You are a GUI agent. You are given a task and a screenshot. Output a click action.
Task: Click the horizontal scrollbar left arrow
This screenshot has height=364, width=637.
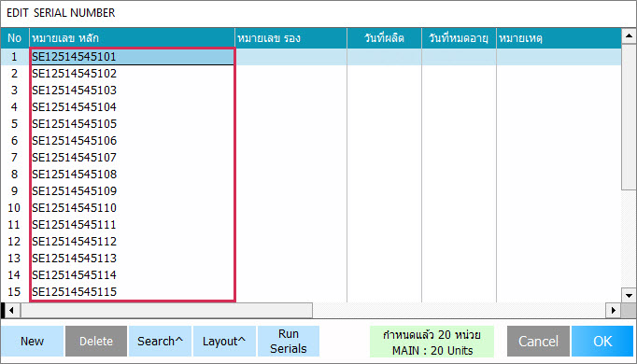[11, 311]
